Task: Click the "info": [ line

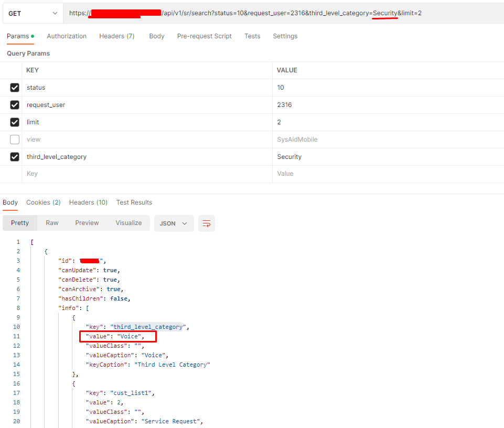Action: pos(73,308)
